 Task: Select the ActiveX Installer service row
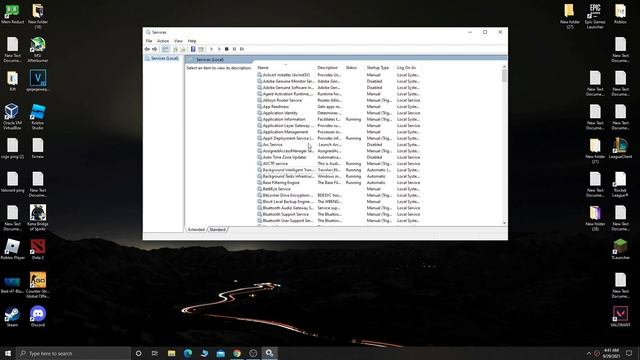(339, 75)
